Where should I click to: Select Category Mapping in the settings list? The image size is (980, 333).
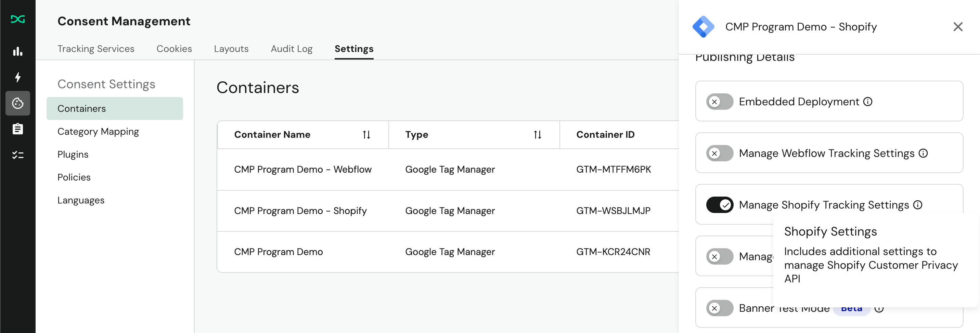coord(98,131)
